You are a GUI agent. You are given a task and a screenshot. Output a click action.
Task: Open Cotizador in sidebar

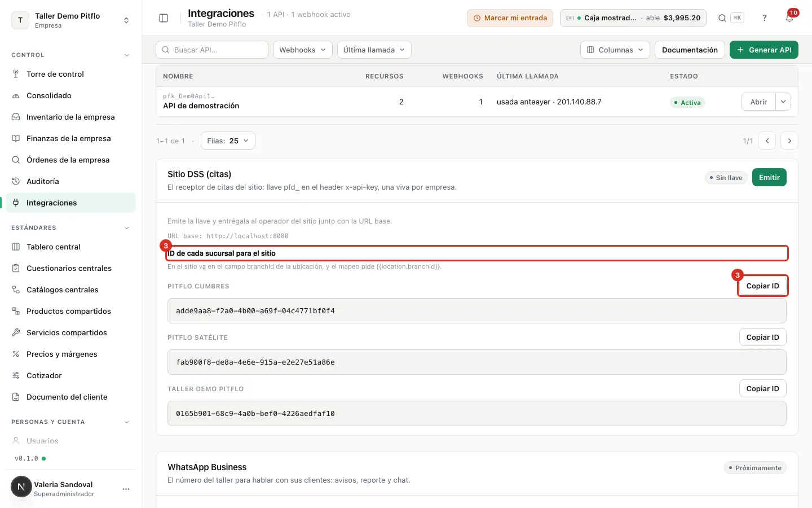pyautogui.click(x=70, y=375)
